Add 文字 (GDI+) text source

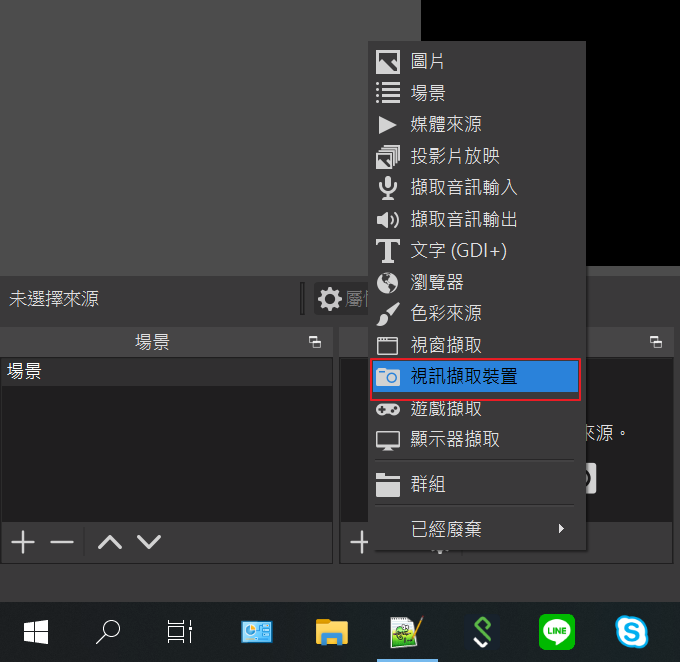point(459,250)
